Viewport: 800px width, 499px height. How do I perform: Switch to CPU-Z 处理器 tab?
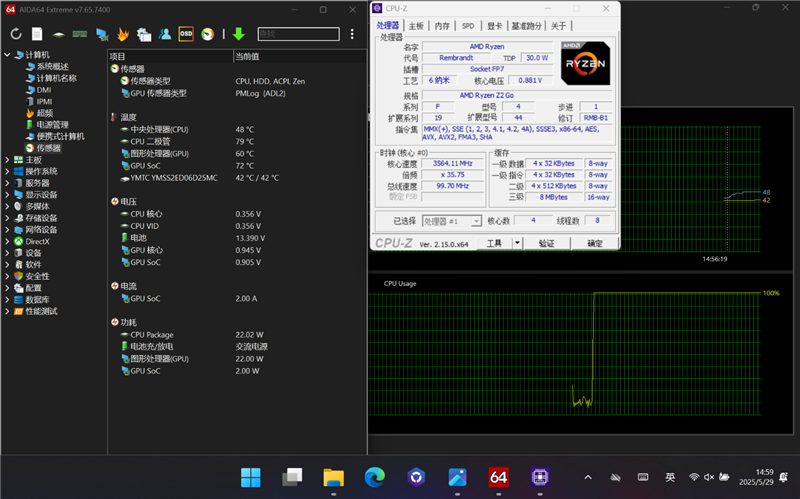[x=388, y=26]
